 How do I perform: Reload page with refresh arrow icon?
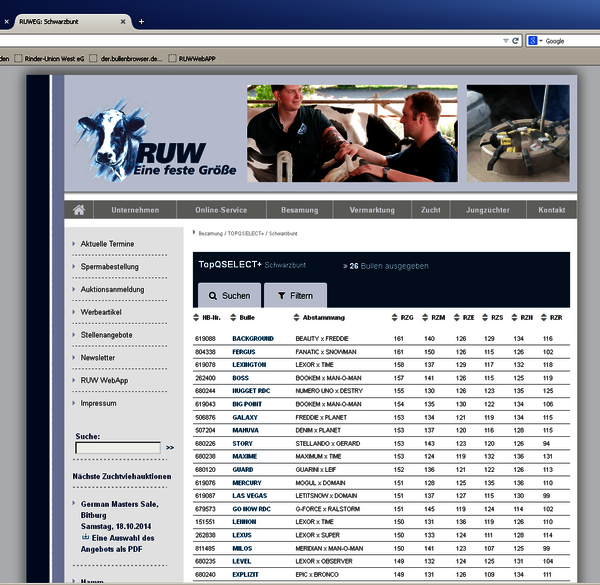[515, 41]
